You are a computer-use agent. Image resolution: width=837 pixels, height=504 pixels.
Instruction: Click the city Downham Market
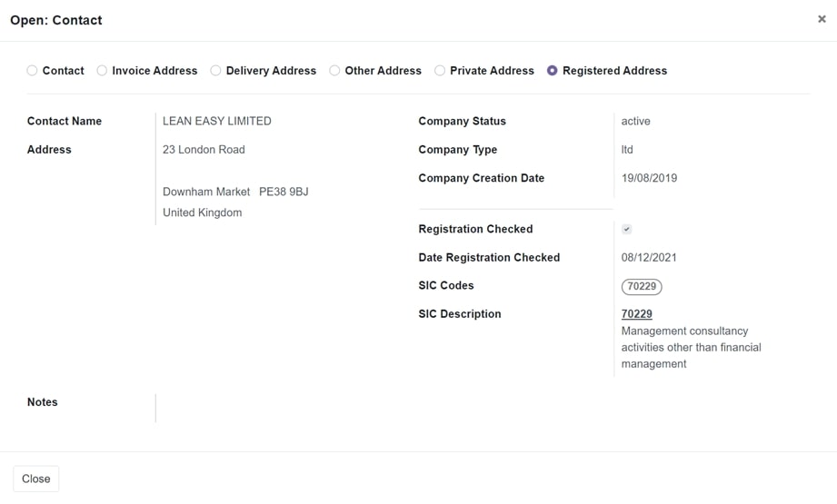click(x=206, y=192)
